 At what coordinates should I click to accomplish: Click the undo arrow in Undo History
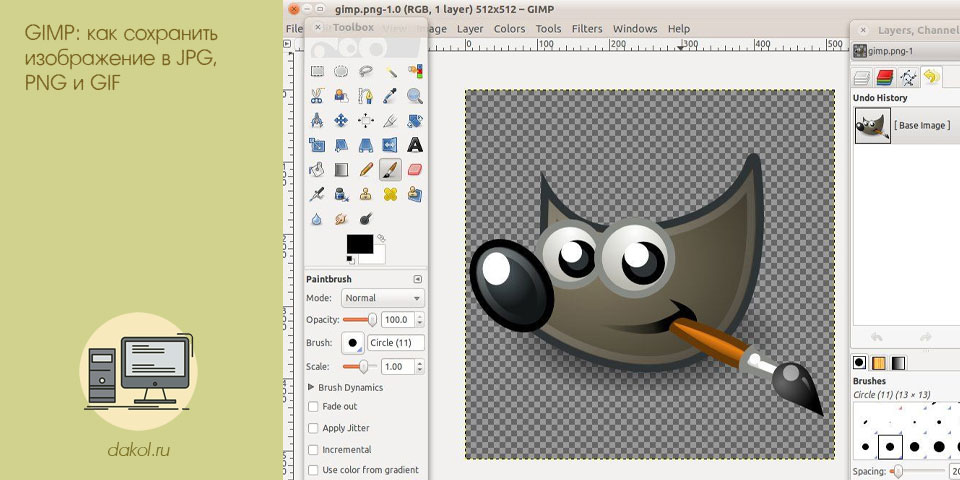point(877,337)
